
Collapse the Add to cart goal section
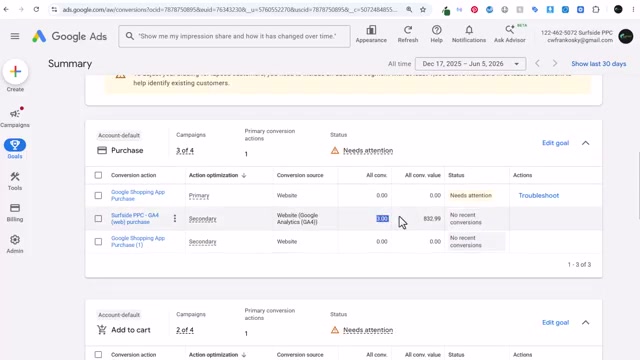coord(586,322)
